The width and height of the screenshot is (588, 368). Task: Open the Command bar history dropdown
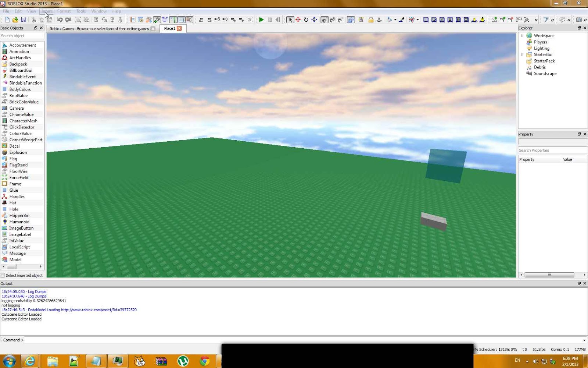tap(584, 340)
